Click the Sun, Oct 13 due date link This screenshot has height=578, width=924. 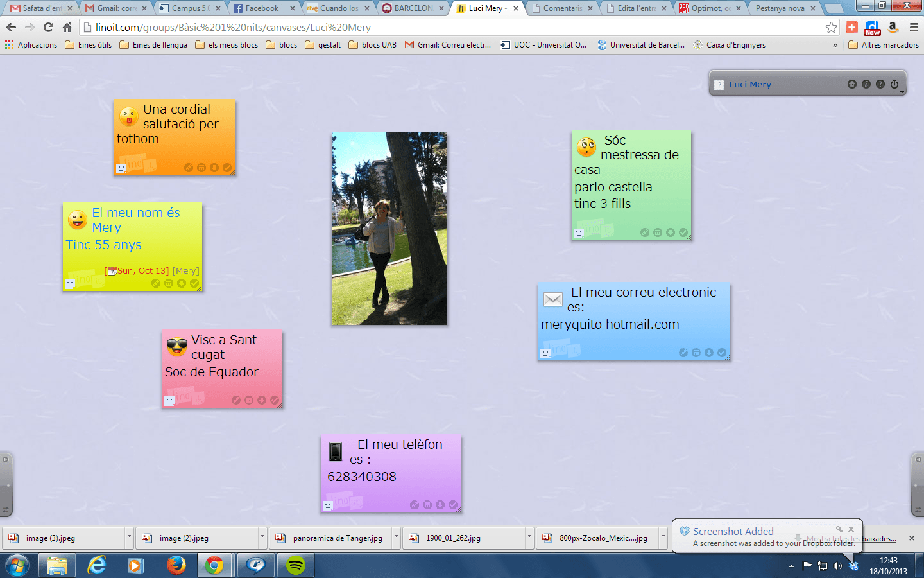(x=142, y=270)
